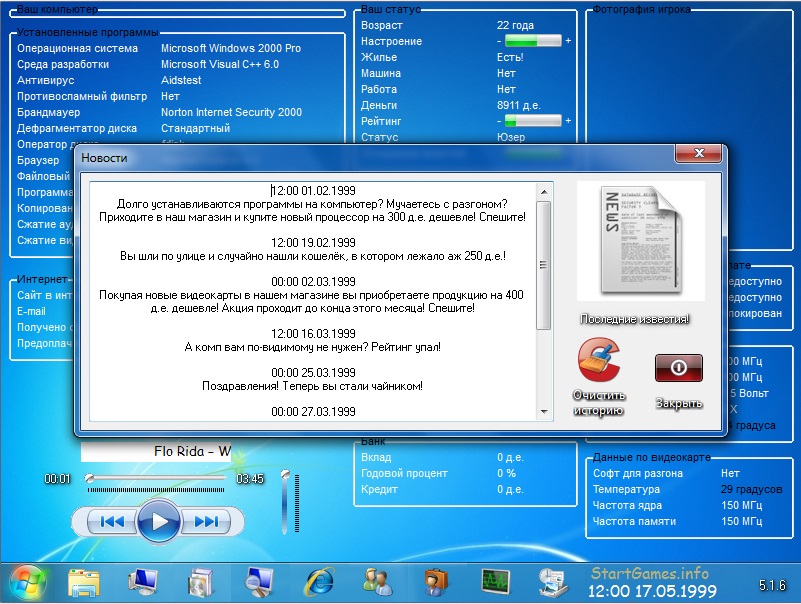Image resolution: width=801 pixels, height=604 pixels.
Task: Click the news list scroll-up arrow
Action: tap(544, 190)
